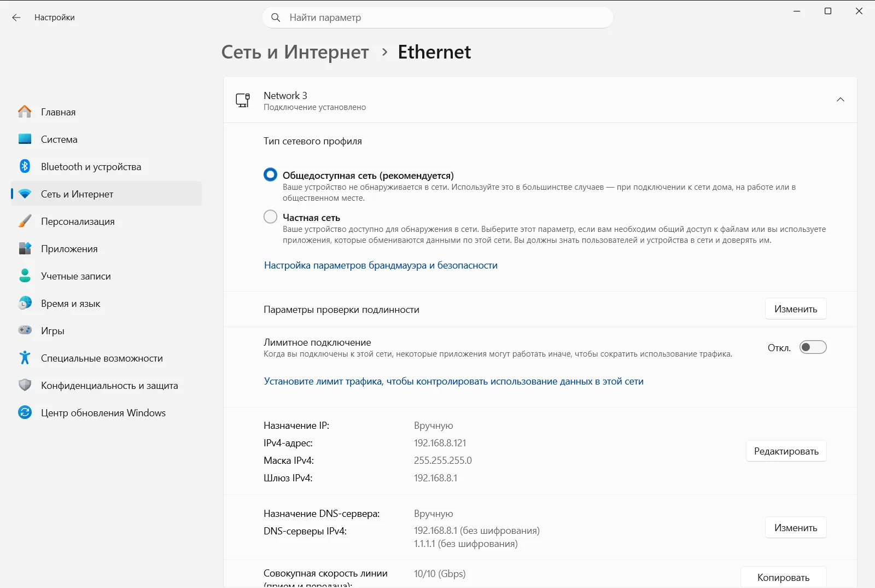875x588 pixels.
Task: Click the Специальные возможности accessibility icon
Action: pyautogui.click(x=25, y=358)
